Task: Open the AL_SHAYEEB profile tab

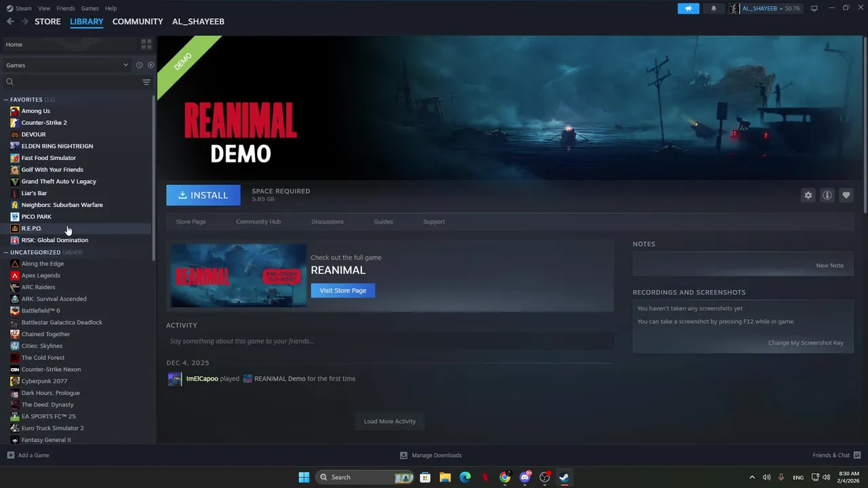Action: click(x=198, y=22)
